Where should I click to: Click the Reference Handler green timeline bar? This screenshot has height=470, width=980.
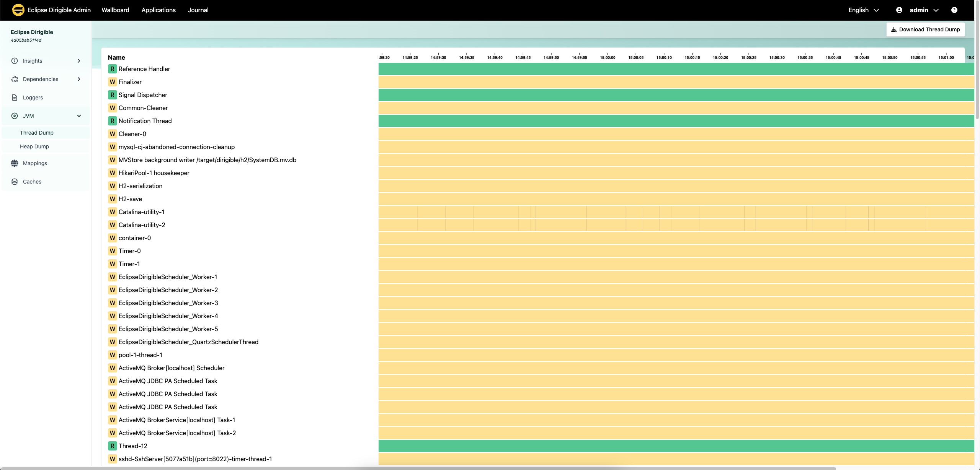[676, 69]
